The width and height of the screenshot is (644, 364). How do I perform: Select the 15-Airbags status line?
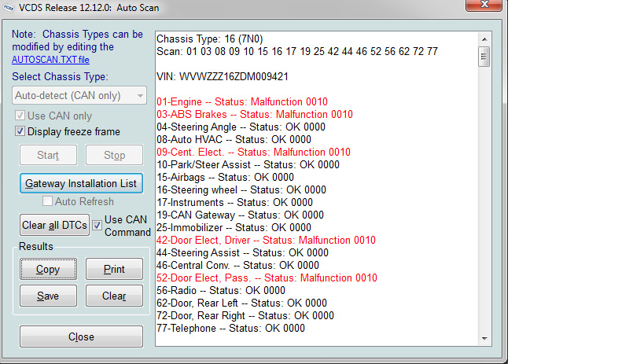point(225,178)
